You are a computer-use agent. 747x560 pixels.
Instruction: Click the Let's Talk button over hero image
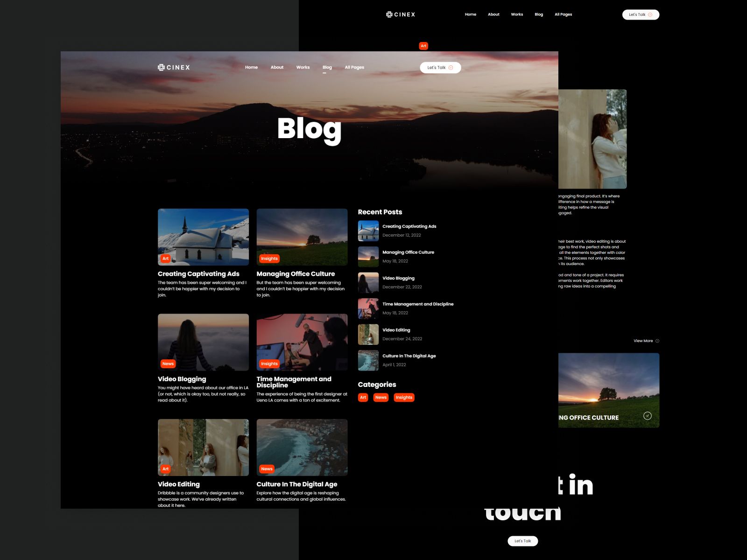point(440,68)
